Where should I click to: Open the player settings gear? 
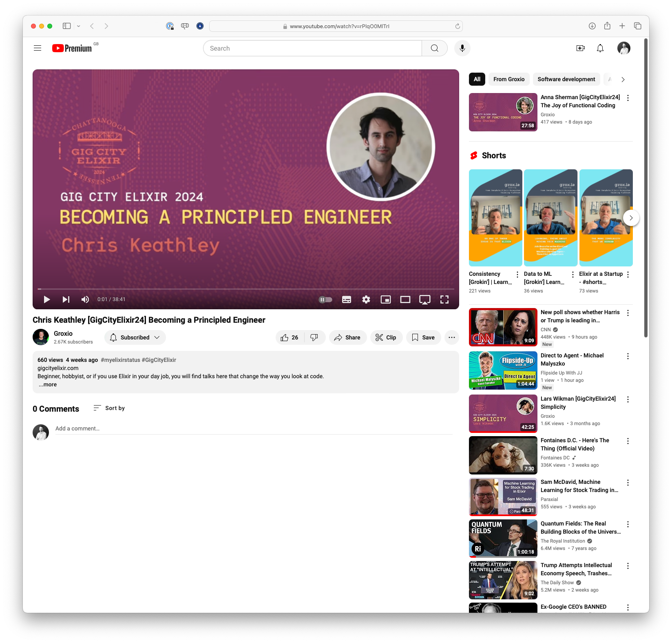tap(366, 299)
